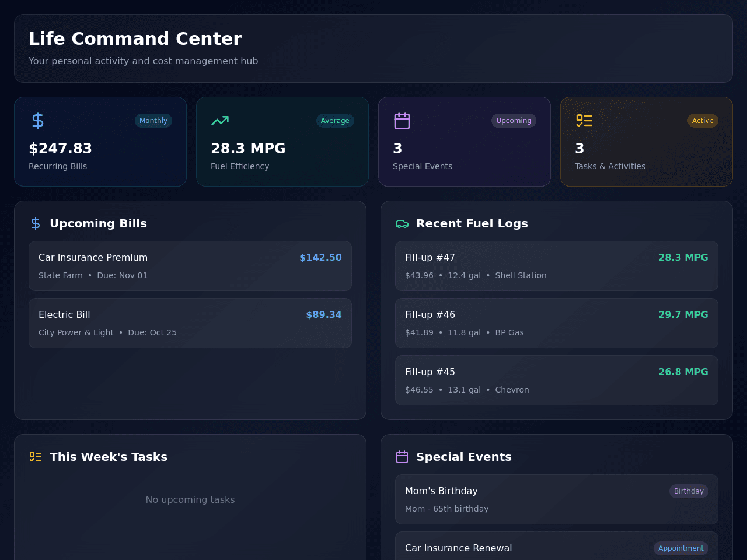Image resolution: width=747 pixels, height=560 pixels.
Task: Click the No upcoming tasks message
Action: coord(190,499)
